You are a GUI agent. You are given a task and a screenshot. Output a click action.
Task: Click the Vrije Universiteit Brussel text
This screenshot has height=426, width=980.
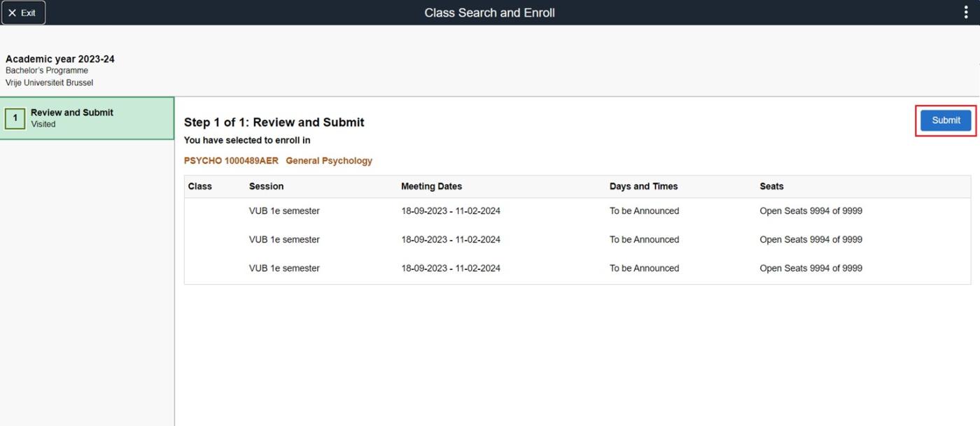(x=49, y=83)
